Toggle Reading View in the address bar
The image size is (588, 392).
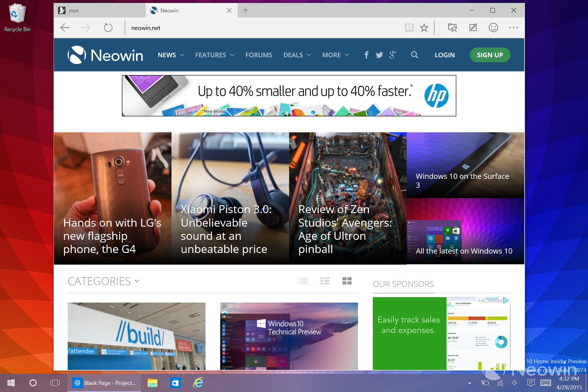(409, 28)
